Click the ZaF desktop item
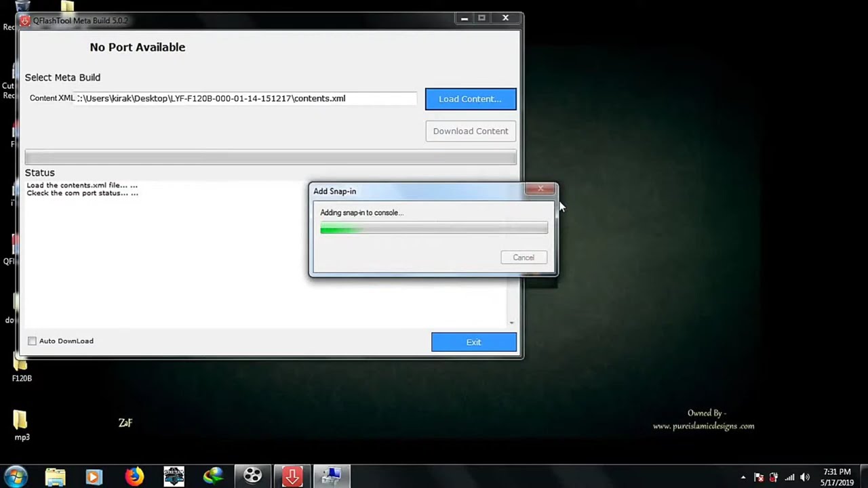This screenshot has width=868, height=488. [125, 423]
